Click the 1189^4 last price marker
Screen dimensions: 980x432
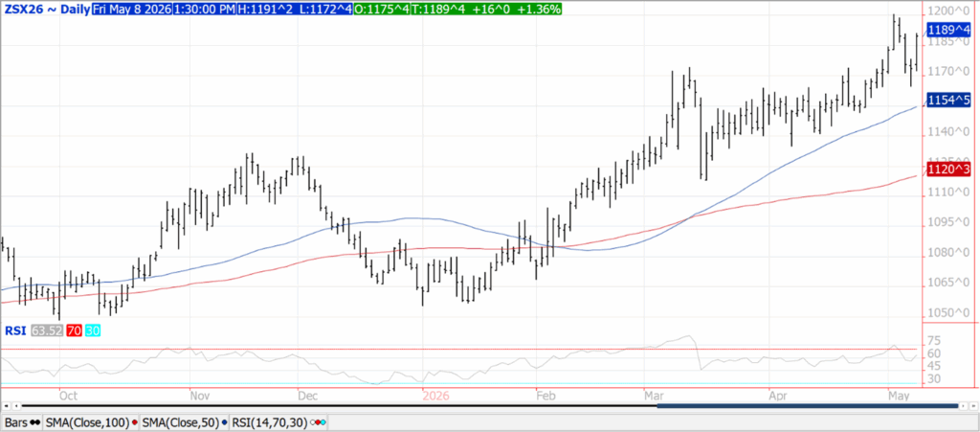pos(948,30)
